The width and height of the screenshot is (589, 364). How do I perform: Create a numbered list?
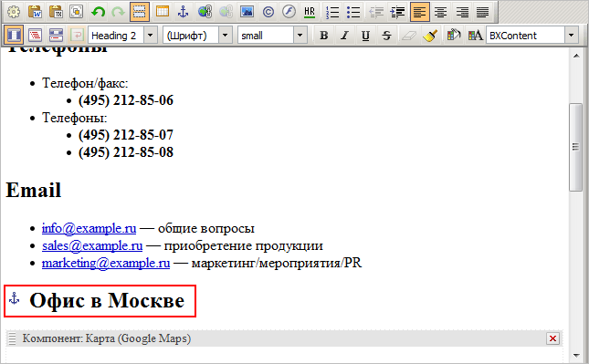coord(332,12)
